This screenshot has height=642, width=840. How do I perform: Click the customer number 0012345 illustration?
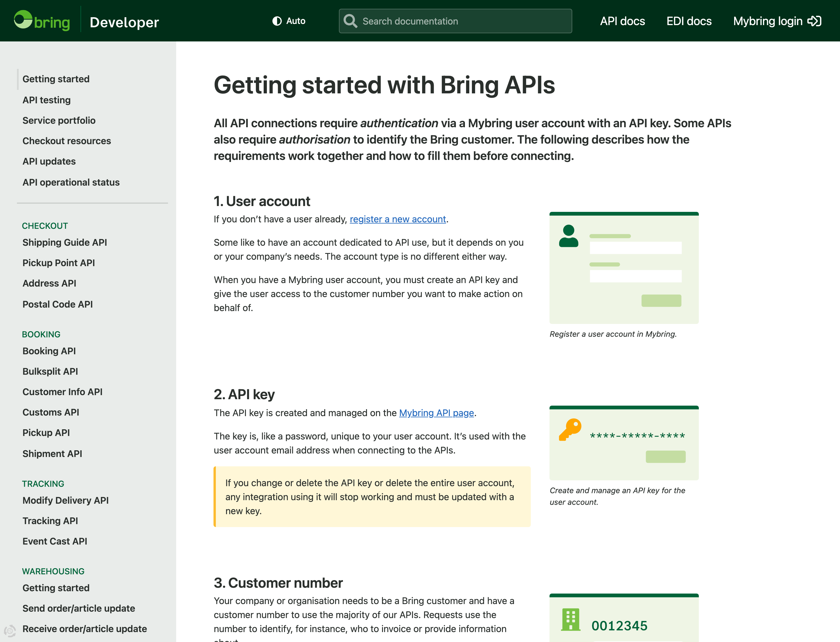624,618
